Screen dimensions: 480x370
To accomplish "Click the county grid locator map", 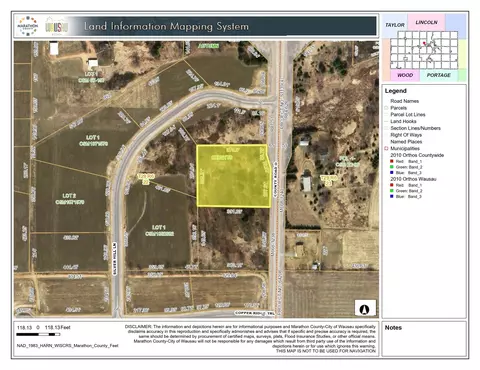I will click(424, 50).
